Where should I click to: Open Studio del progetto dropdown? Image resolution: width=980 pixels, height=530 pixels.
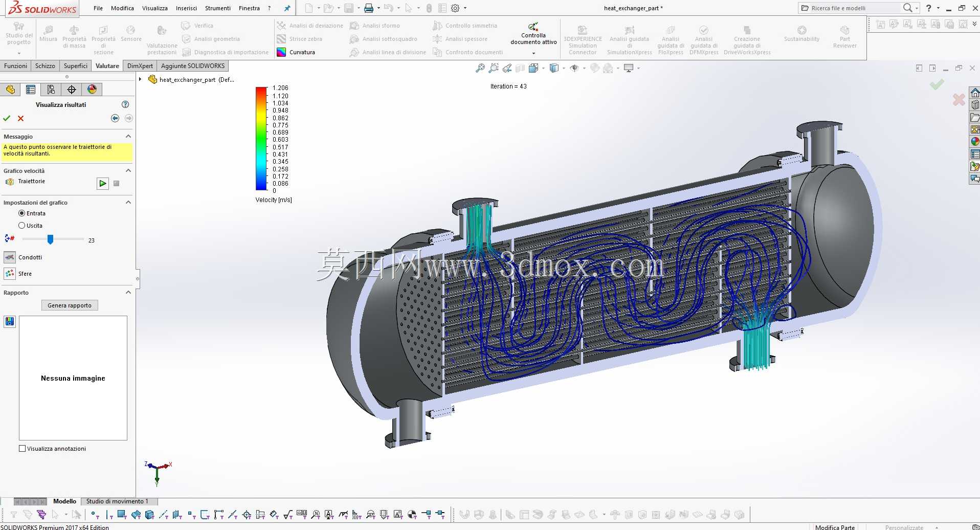(x=19, y=53)
